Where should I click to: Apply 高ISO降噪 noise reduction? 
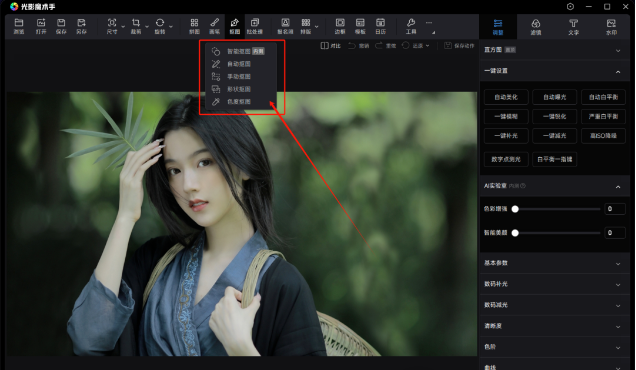click(603, 136)
